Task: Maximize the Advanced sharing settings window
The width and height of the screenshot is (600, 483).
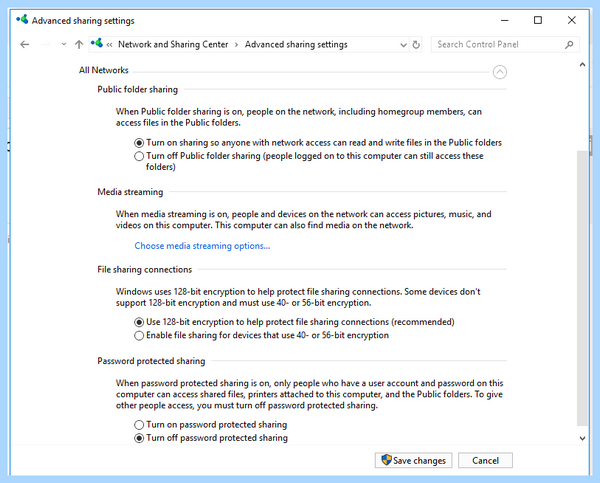Action: point(538,20)
